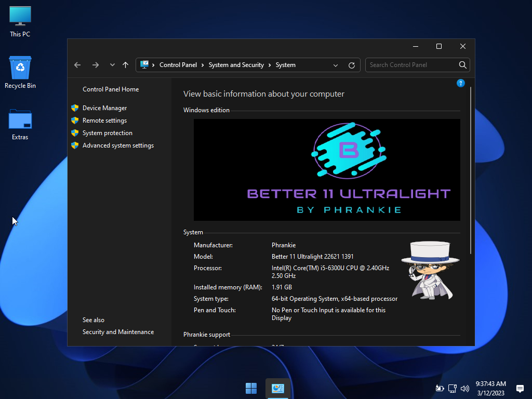The height and width of the screenshot is (399, 532).
Task: Click the vertical scrollbar thumb
Action: click(471, 170)
